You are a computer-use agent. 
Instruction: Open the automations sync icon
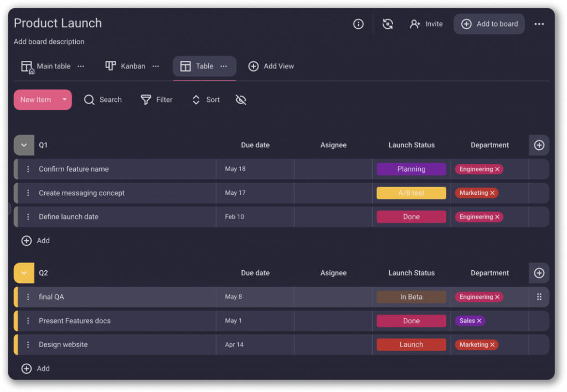[x=388, y=24]
